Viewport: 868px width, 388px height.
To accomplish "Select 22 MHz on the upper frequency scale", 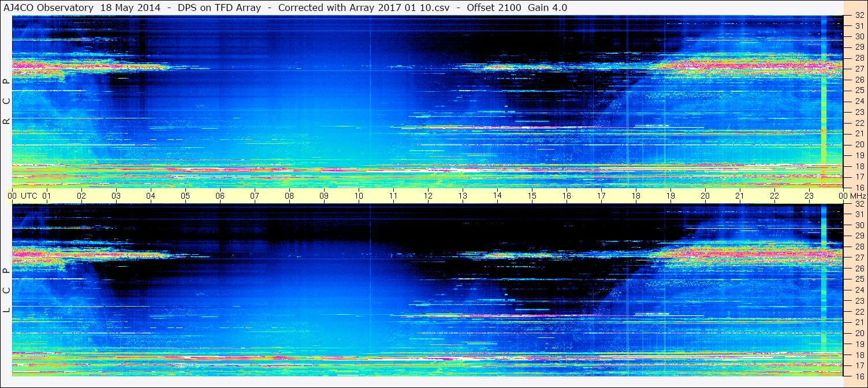I will (x=859, y=122).
